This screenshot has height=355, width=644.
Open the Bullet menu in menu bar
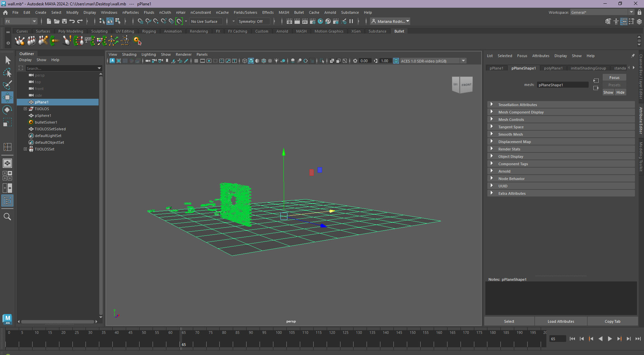click(299, 12)
